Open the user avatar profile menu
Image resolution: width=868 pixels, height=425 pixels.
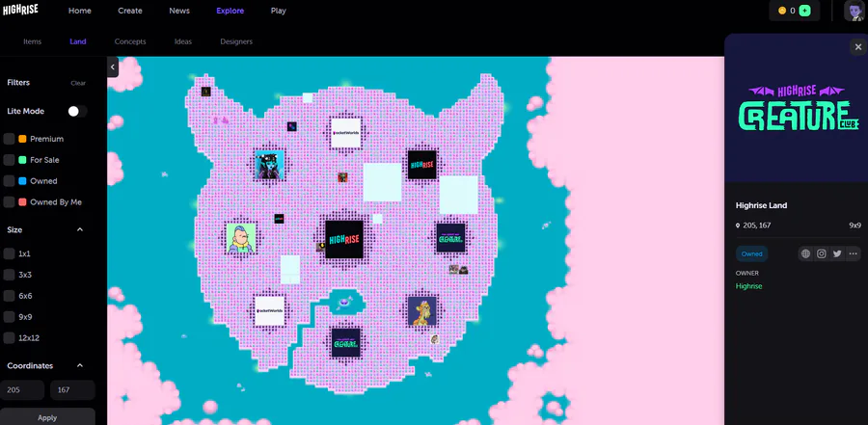[854, 11]
